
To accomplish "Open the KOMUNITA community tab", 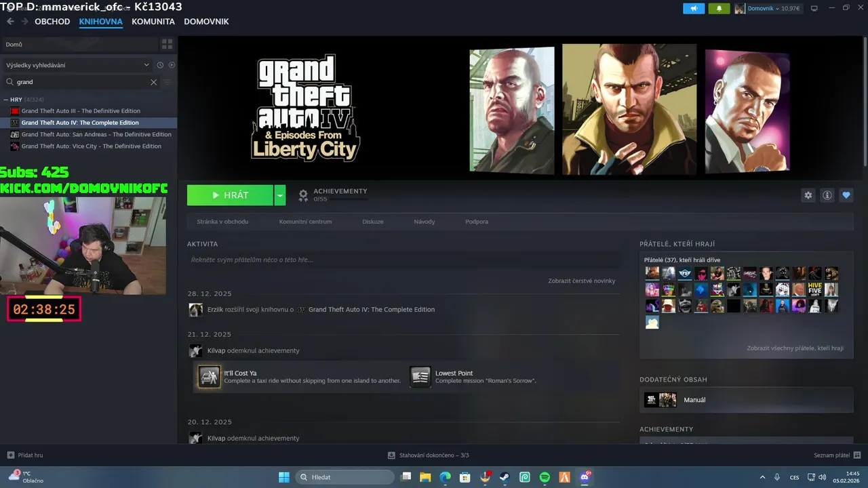I will 153,22.
